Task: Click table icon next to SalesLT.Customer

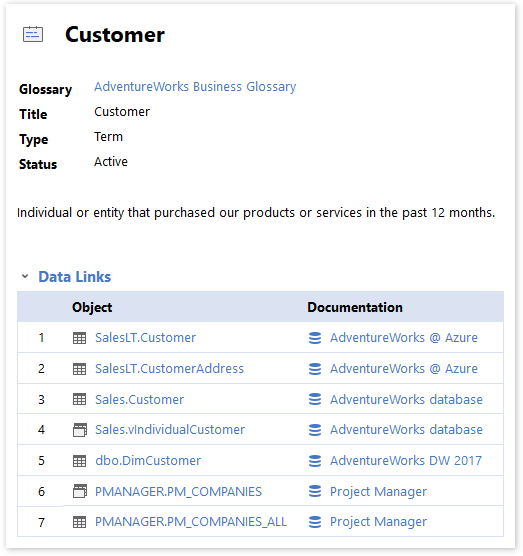Action: pos(79,338)
